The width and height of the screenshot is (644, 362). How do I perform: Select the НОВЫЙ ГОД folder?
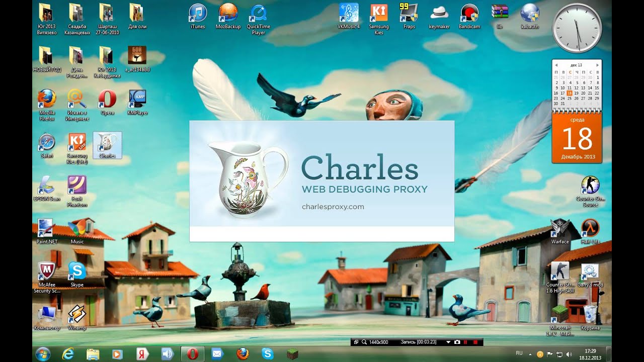coord(47,59)
